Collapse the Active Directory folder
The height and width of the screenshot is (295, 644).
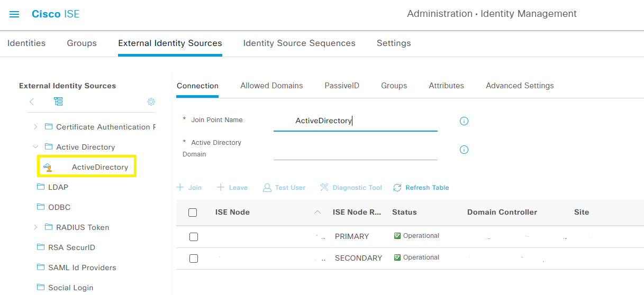point(35,147)
